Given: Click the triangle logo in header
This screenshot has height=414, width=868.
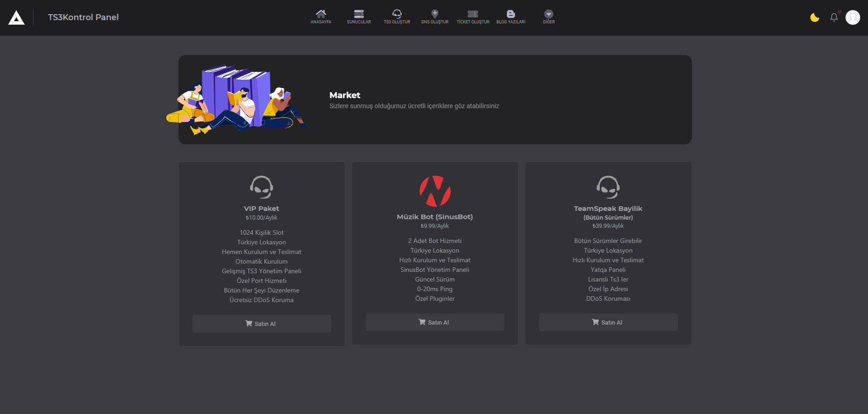Looking at the screenshot, I should point(17,17).
